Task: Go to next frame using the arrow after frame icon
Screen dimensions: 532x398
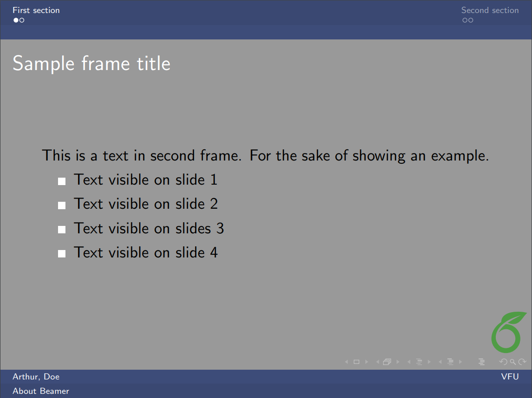Action: (398, 362)
